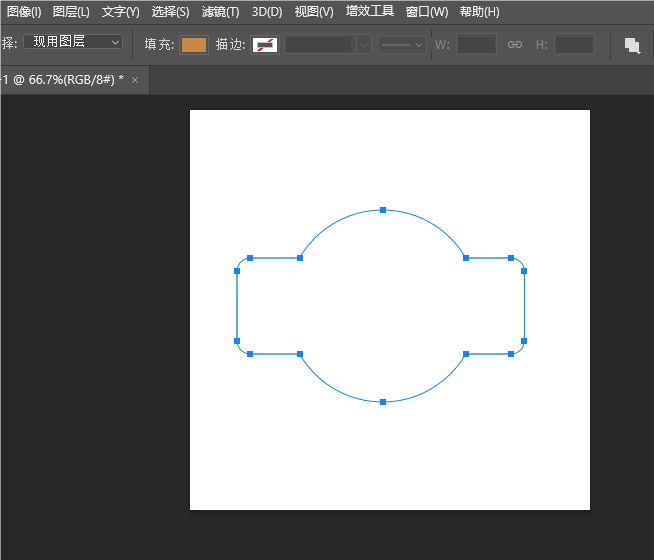Image resolution: width=654 pixels, height=560 pixels.
Task: Open the 窗口(W) menu
Action: pyautogui.click(x=427, y=12)
